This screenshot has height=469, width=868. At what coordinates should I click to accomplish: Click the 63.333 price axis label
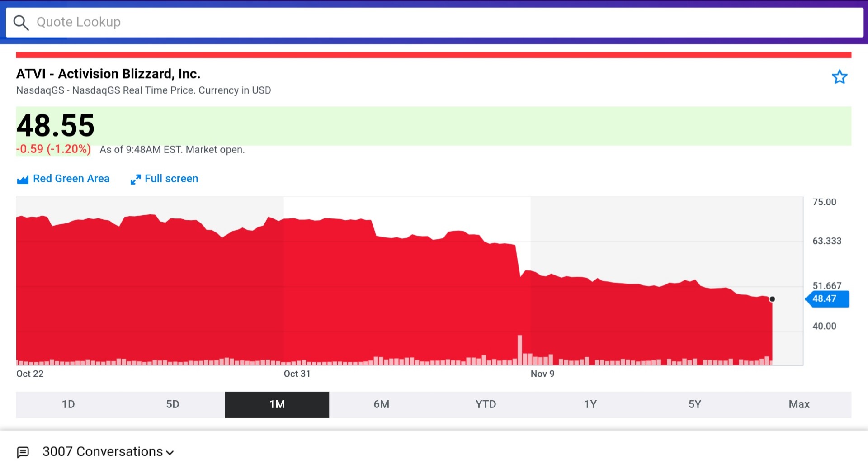[827, 241]
